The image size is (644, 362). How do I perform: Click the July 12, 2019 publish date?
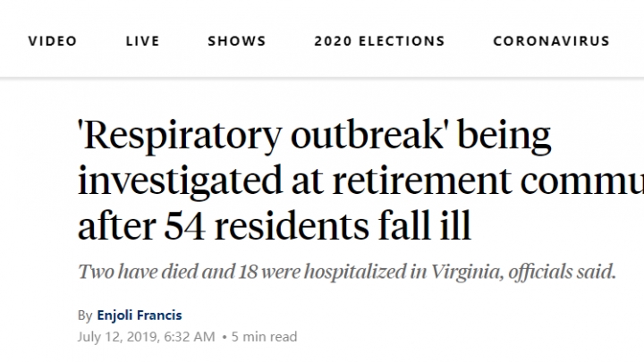[x=117, y=337]
